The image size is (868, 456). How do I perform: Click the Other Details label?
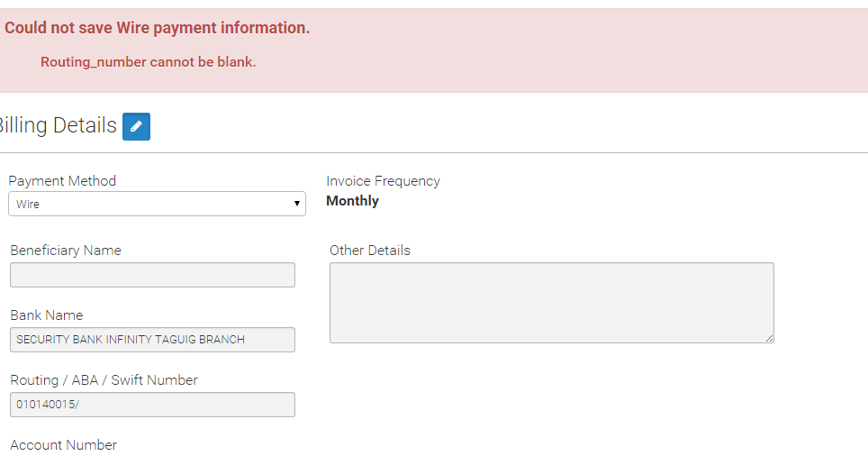370,251
